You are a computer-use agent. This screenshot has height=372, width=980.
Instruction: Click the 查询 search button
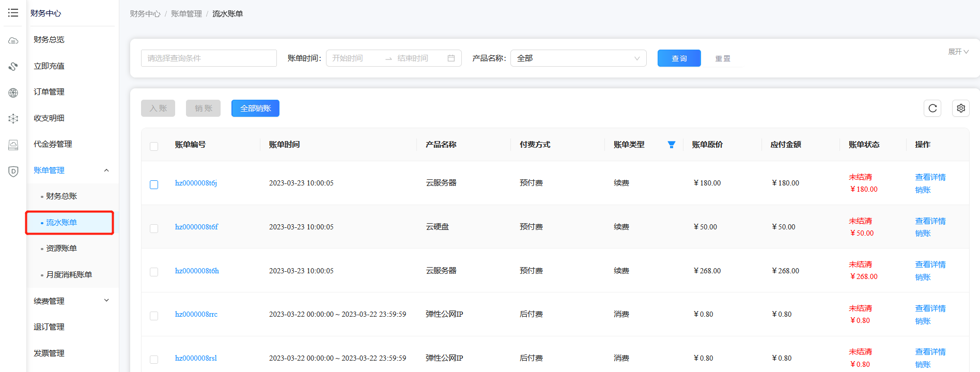coord(679,58)
